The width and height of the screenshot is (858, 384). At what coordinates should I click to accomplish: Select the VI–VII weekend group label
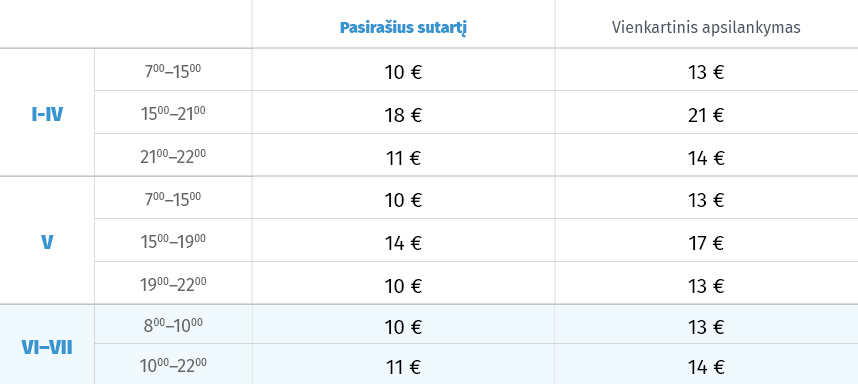coord(47,347)
